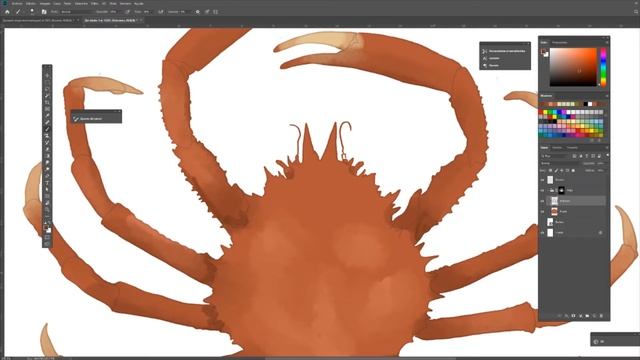
Task: Hide the group layer with the black mask
Action: (x=542, y=190)
